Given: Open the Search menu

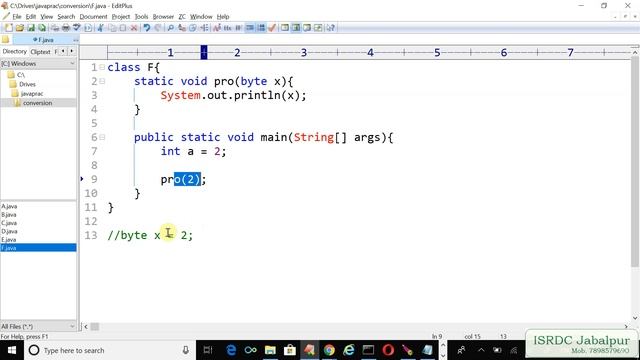Looking at the screenshot, I should tap(66, 17).
